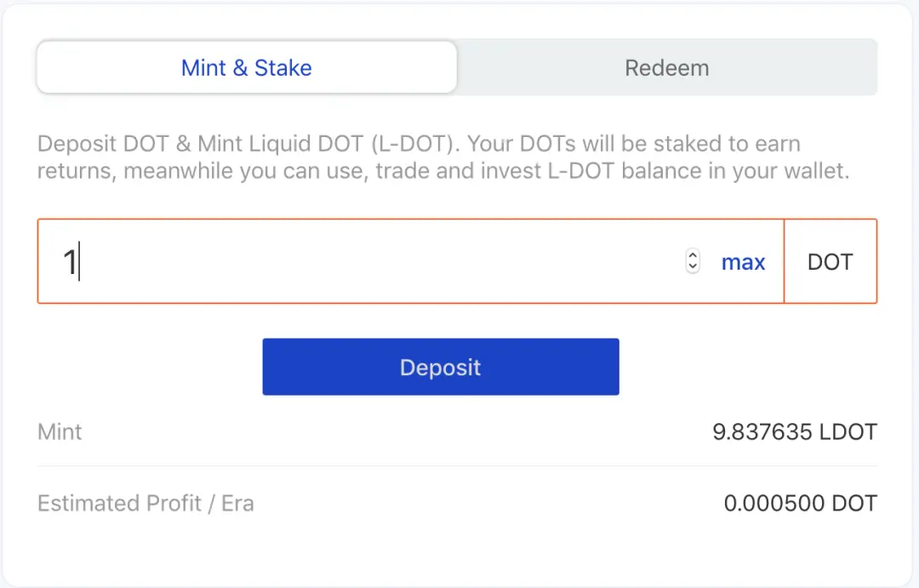This screenshot has width=919, height=588.
Task: Click the number 1 typed in the field
Action: point(70,262)
